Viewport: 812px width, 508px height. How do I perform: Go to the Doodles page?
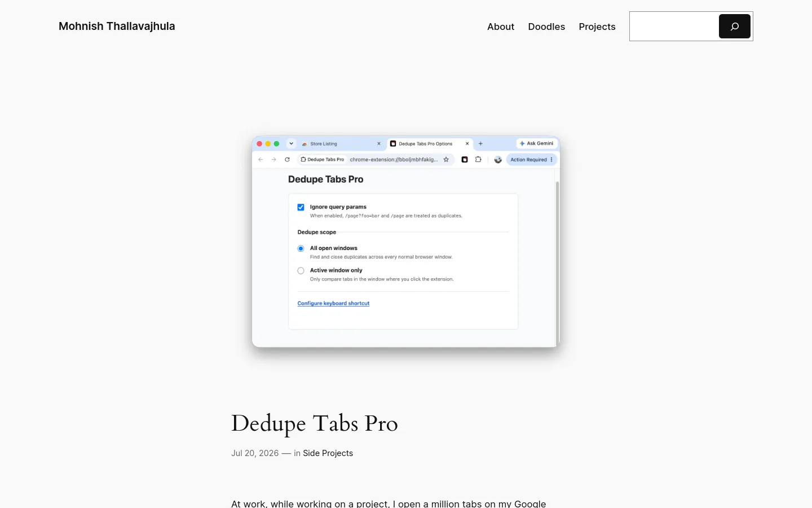pos(546,27)
